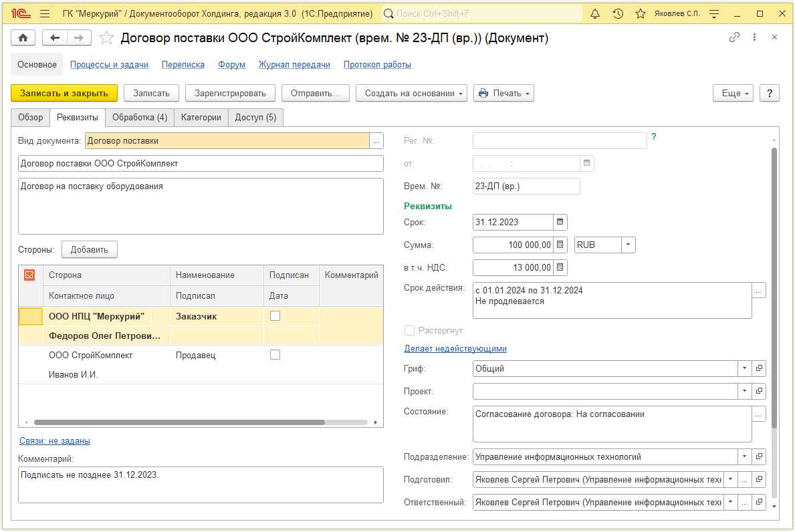The image size is (795, 532).
Task: Check Подписан box for ООО НПЦ Меркурий
Action: point(275,316)
